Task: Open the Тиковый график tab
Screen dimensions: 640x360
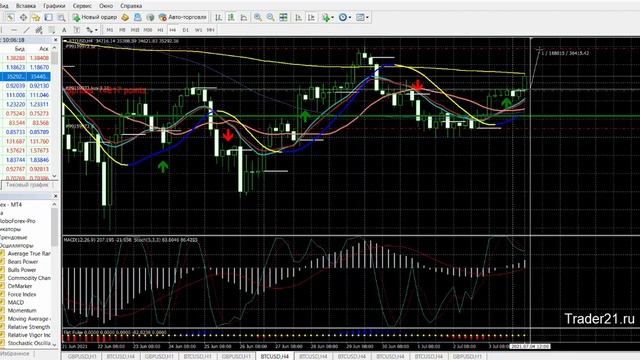Action: pyautogui.click(x=27, y=185)
